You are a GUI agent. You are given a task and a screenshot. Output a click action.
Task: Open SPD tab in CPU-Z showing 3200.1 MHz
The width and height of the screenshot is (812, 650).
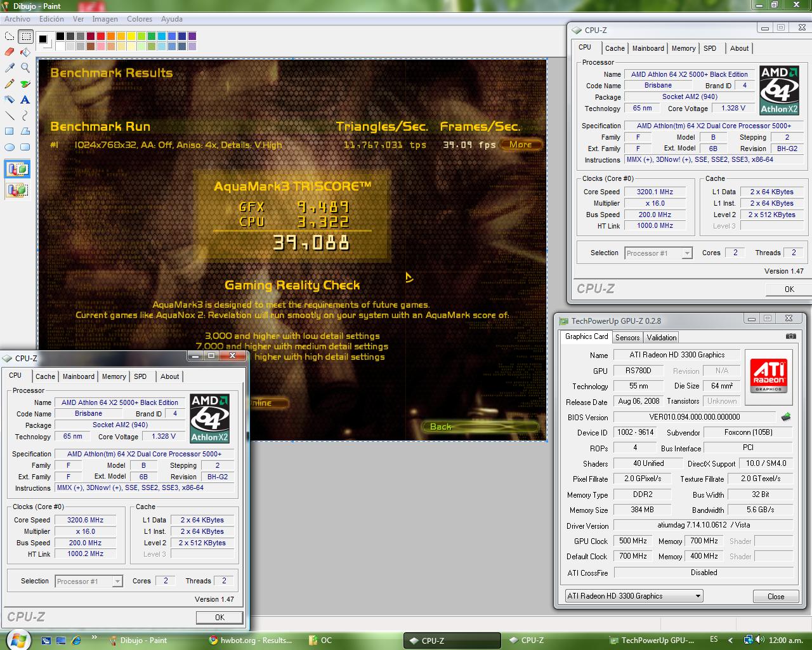[x=710, y=48]
